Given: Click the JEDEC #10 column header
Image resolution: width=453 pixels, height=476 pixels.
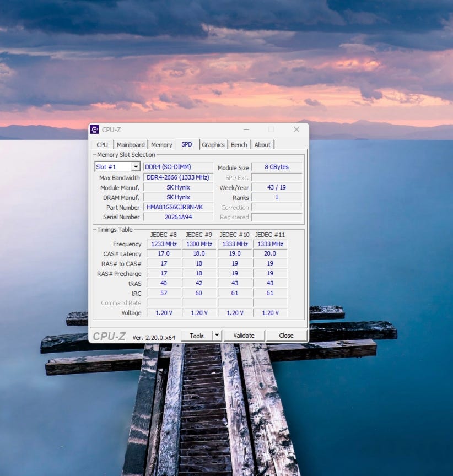Looking at the screenshot, I should pyautogui.click(x=234, y=235).
